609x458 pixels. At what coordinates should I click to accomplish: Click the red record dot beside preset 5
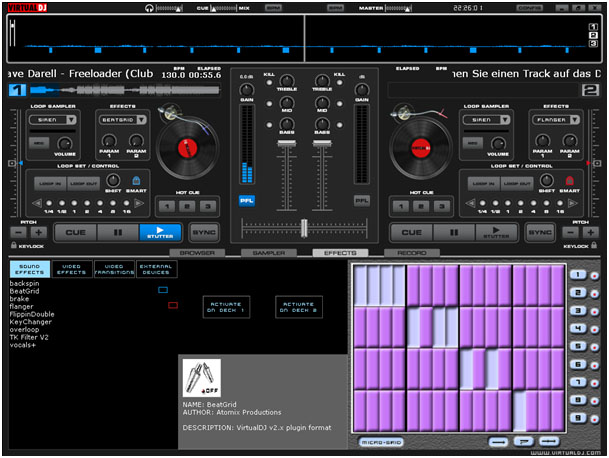pyautogui.click(x=595, y=348)
